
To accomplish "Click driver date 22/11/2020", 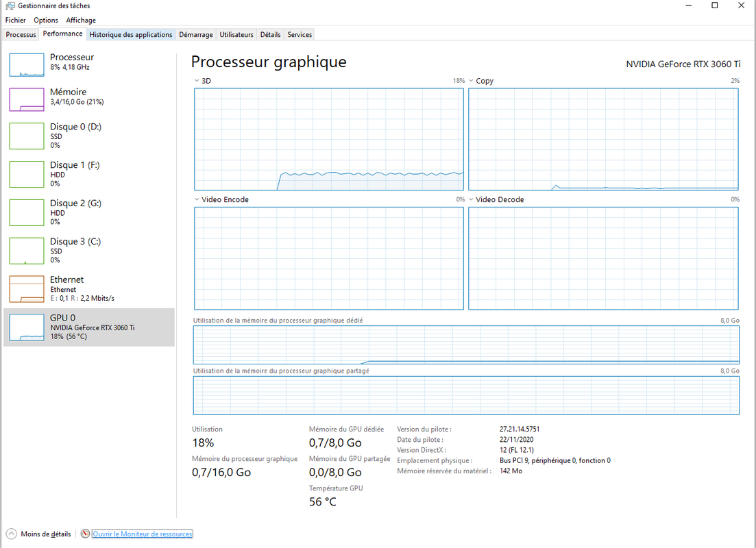I will [x=516, y=440].
